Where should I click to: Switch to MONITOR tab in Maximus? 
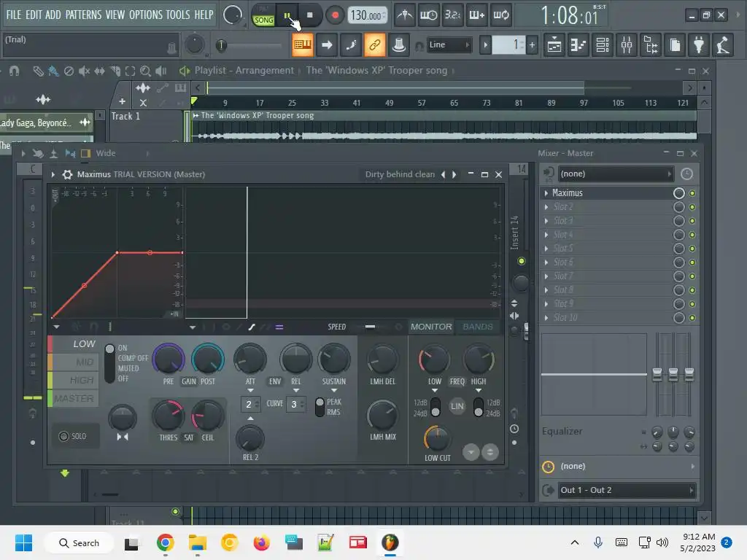[x=431, y=327]
